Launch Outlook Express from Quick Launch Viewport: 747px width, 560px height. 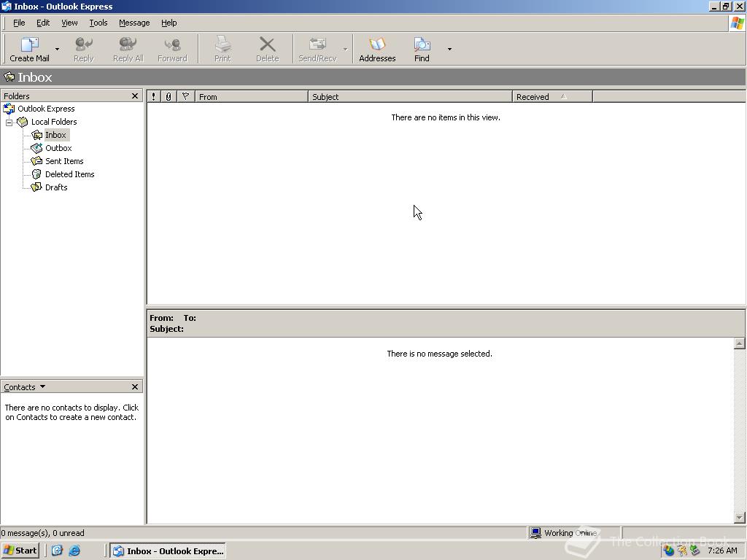[x=57, y=551]
